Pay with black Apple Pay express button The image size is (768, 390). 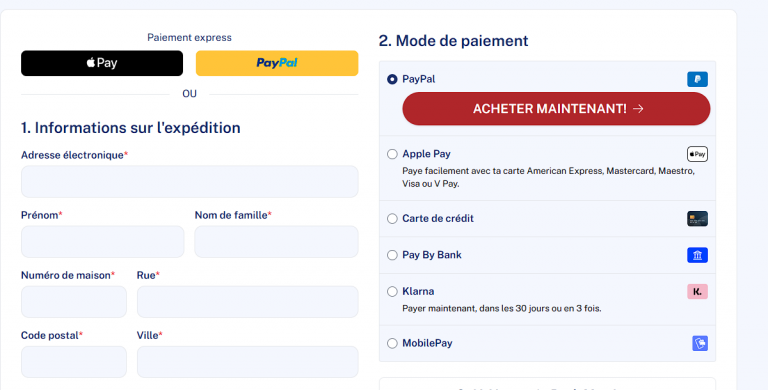pyautogui.click(x=102, y=63)
